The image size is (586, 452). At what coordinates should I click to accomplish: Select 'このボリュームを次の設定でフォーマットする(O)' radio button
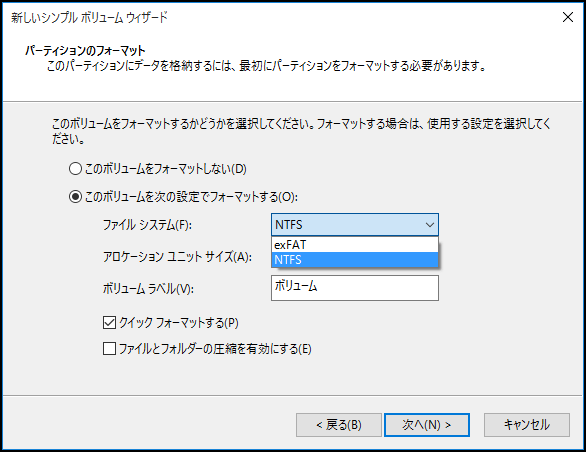click(x=75, y=197)
